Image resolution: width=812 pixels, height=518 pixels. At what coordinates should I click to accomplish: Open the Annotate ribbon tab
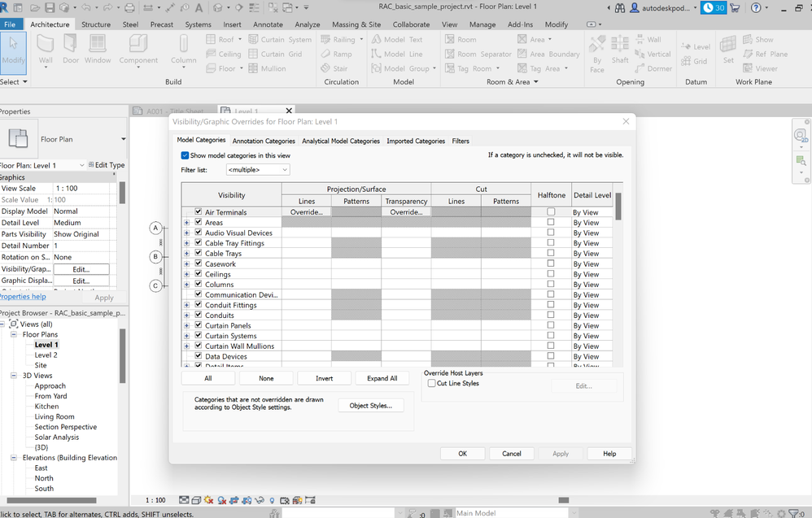tap(268, 24)
